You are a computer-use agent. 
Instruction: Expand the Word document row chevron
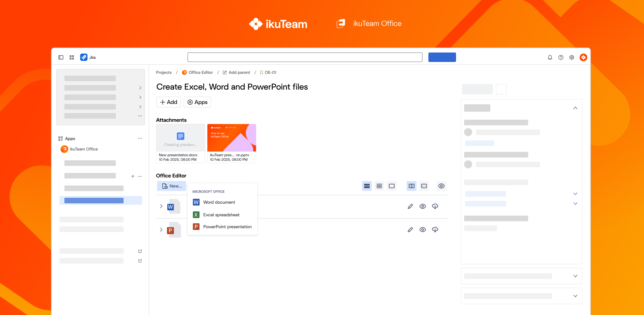[x=161, y=206]
